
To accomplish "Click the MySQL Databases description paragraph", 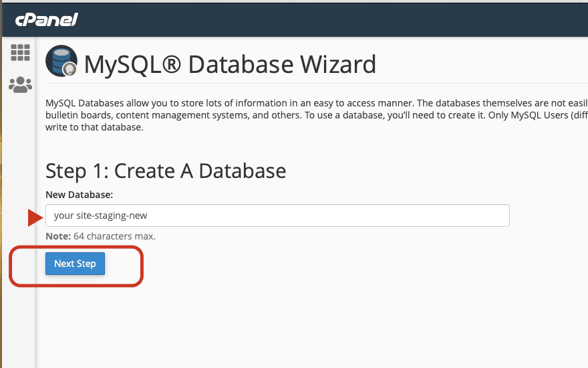I will coord(317,115).
